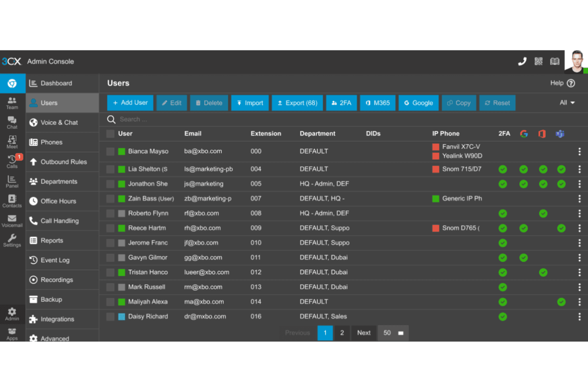Open the Meet icon in left rail
588x392 pixels.
tap(12, 142)
